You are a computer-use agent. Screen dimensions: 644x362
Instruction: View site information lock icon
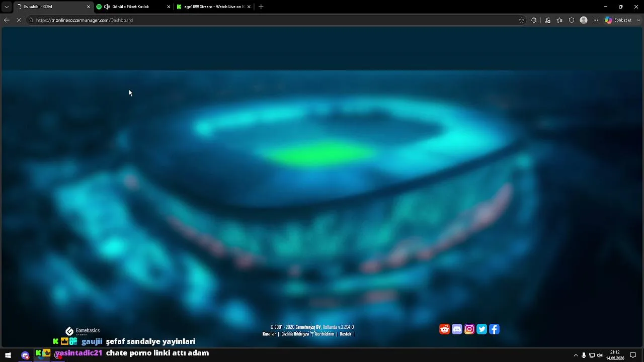coord(31,20)
